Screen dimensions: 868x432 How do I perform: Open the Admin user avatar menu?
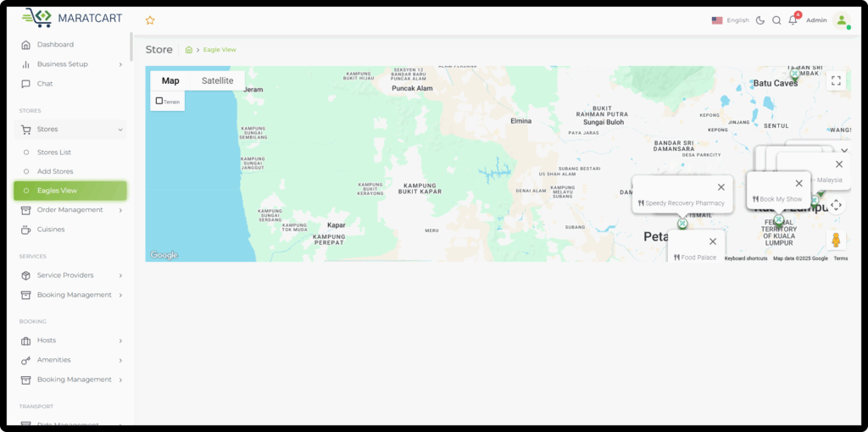click(842, 20)
